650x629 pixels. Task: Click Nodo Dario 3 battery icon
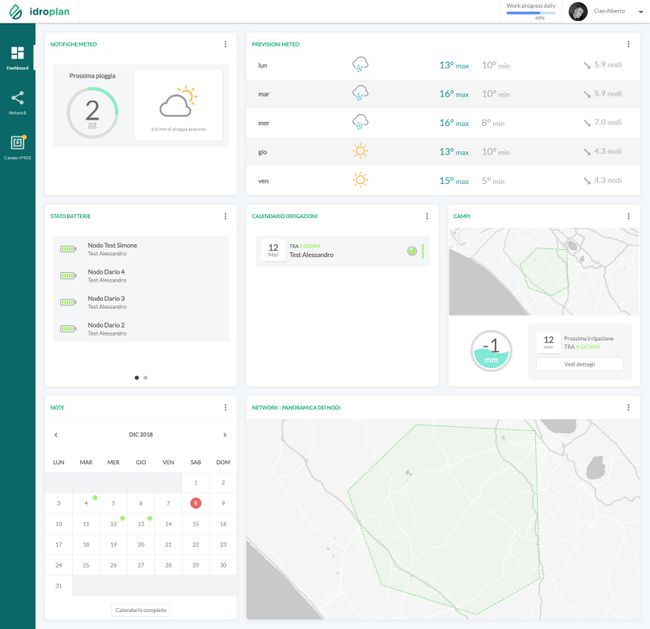(68, 302)
